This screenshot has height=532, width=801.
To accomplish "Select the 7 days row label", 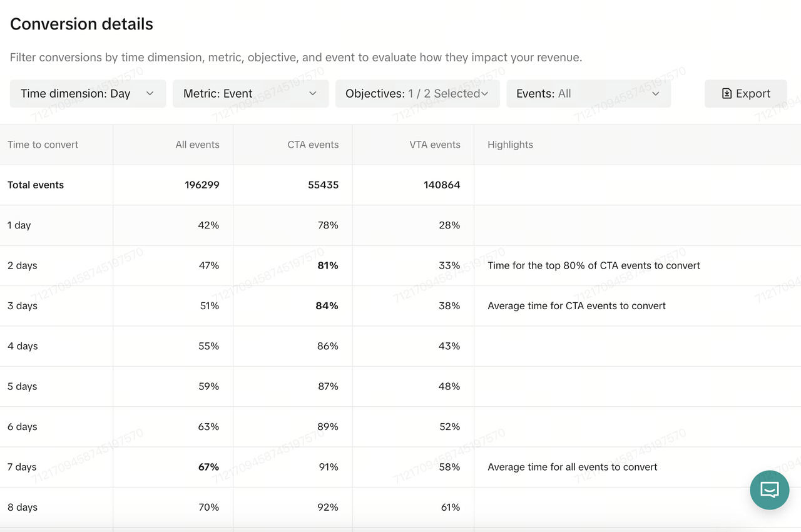I will click(23, 467).
